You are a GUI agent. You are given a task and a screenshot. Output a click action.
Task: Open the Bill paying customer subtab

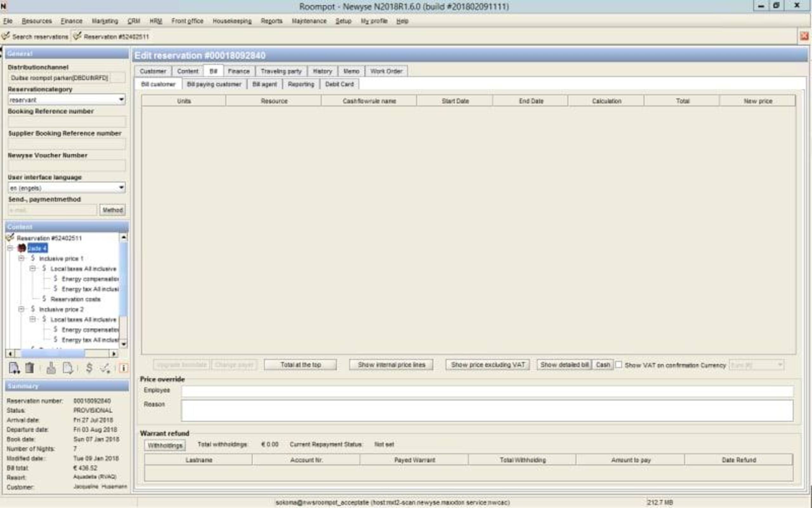pyautogui.click(x=214, y=84)
